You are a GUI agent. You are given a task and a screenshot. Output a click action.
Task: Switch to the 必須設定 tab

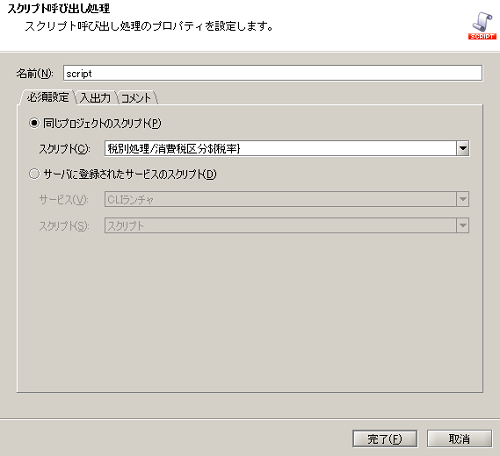(x=48, y=97)
